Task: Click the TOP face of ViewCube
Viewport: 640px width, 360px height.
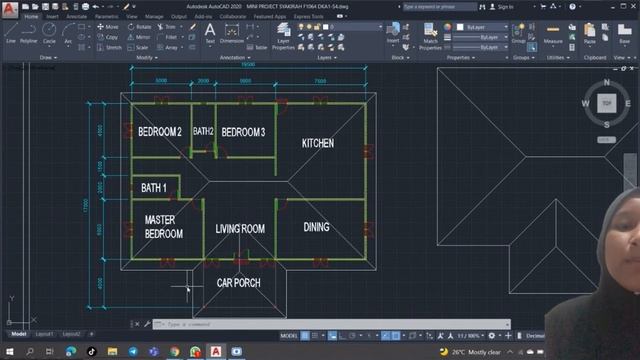Action: pyautogui.click(x=607, y=103)
